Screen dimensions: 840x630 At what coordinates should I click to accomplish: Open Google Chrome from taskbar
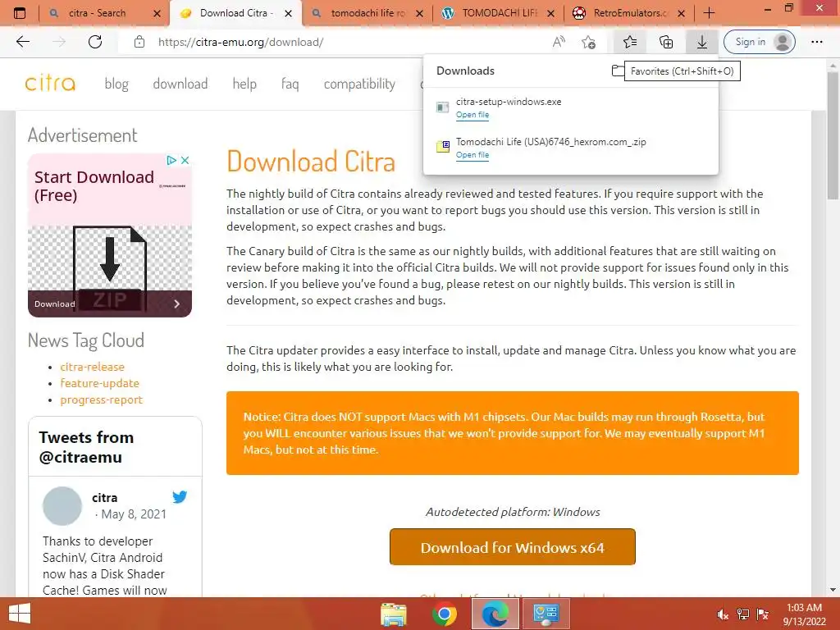pos(444,614)
